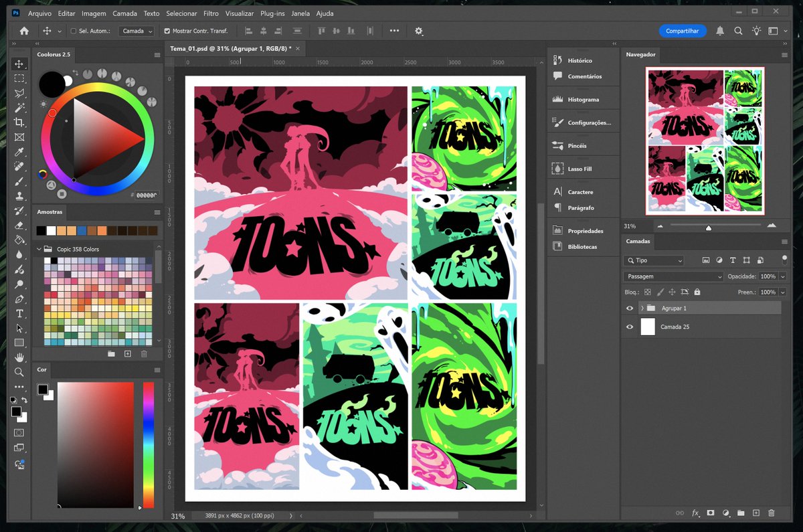This screenshot has width=803, height=532.
Task: Uncheck Mostrar Contr. Transf. checkbox
Action: pyautogui.click(x=167, y=31)
